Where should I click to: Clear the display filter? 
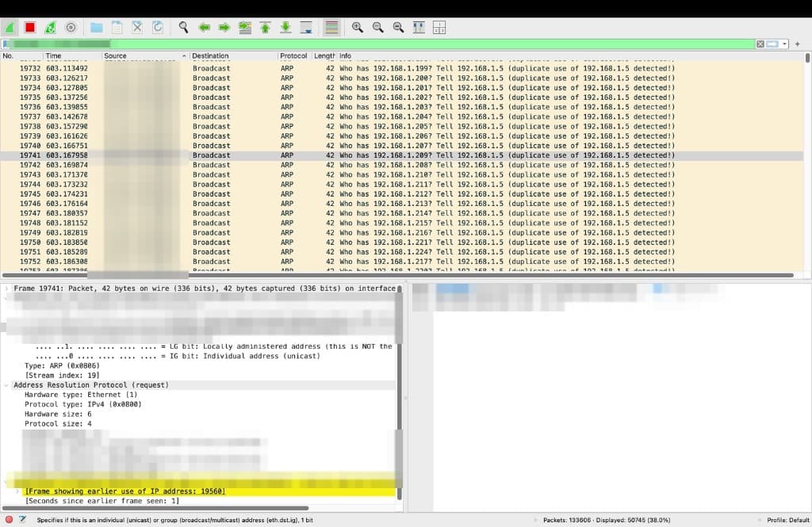click(760, 44)
